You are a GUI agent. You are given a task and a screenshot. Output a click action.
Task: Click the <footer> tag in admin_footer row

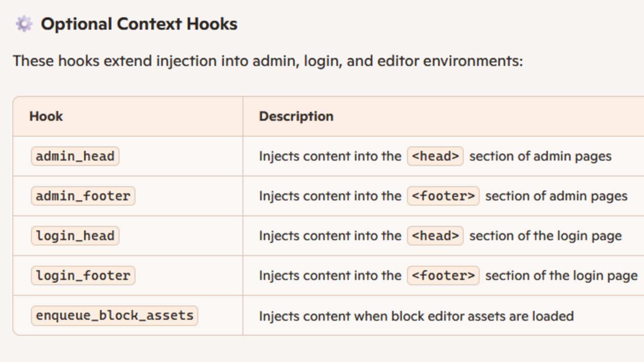[443, 196]
